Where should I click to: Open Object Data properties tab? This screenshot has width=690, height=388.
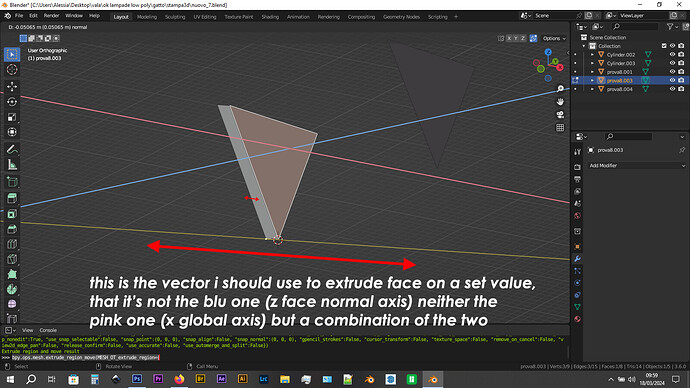point(577,307)
